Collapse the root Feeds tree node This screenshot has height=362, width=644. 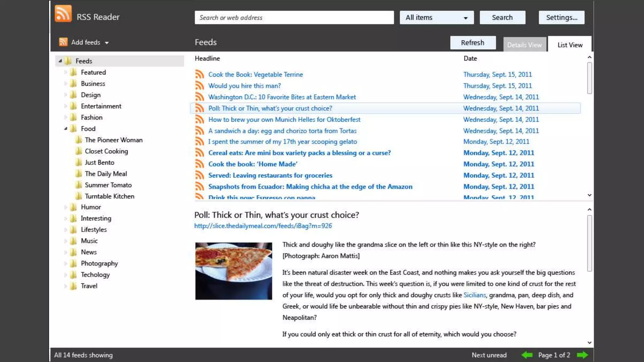click(60, 61)
